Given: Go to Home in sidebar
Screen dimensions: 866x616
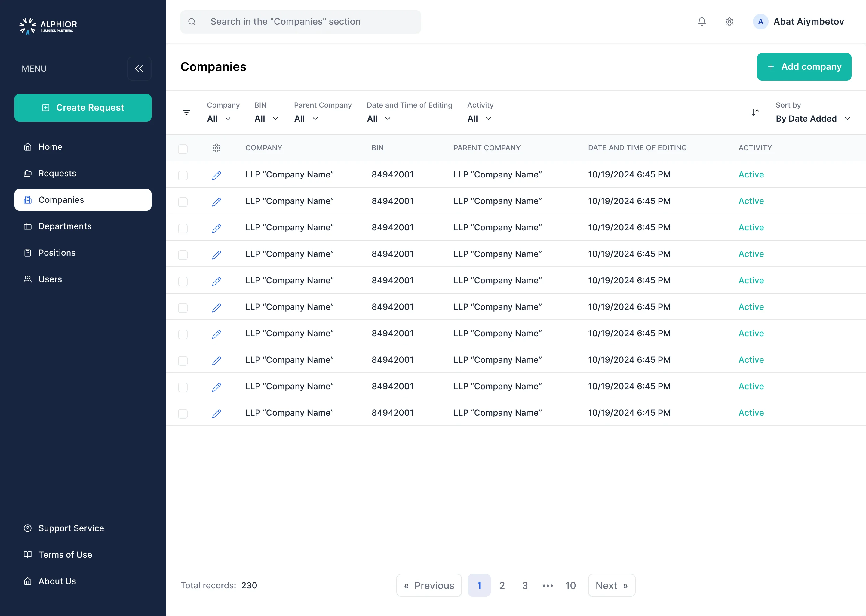Looking at the screenshot, I should click(83, 147).
